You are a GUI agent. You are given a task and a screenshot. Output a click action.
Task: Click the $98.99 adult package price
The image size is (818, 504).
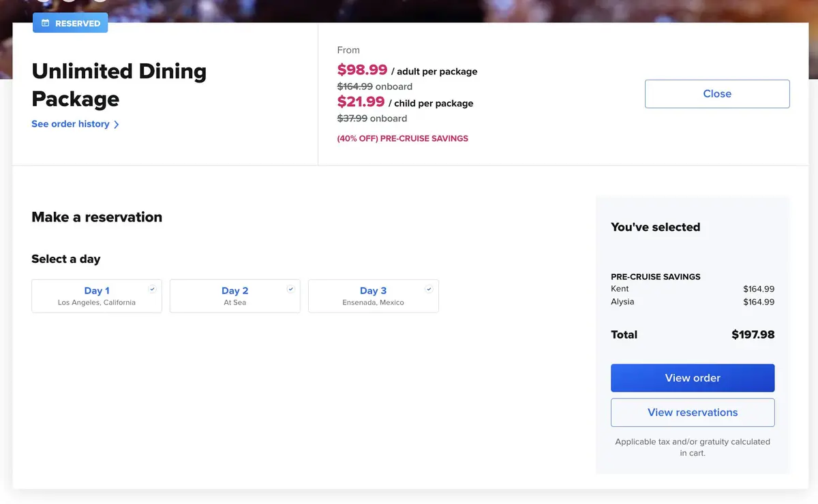point(362,69)
